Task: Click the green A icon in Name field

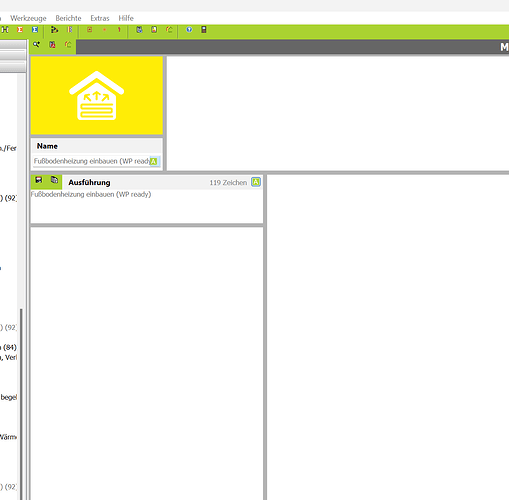Action: coord(154,161)
